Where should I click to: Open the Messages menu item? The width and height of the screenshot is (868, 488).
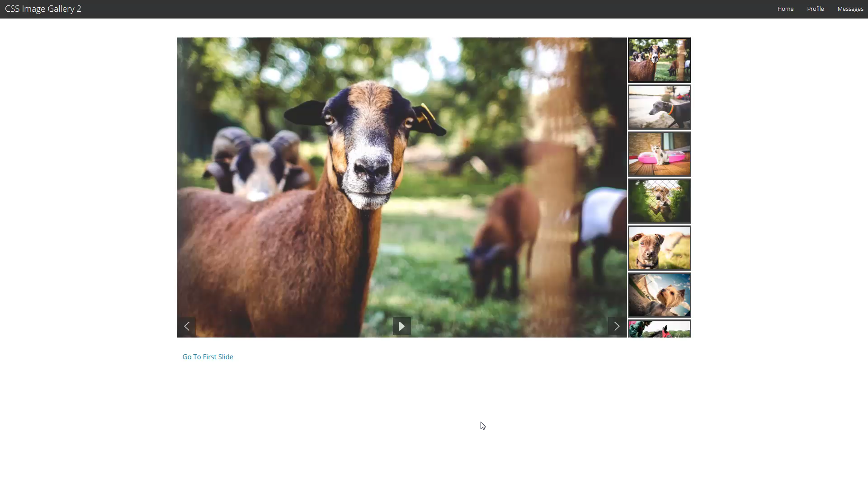tap(850, 9)
